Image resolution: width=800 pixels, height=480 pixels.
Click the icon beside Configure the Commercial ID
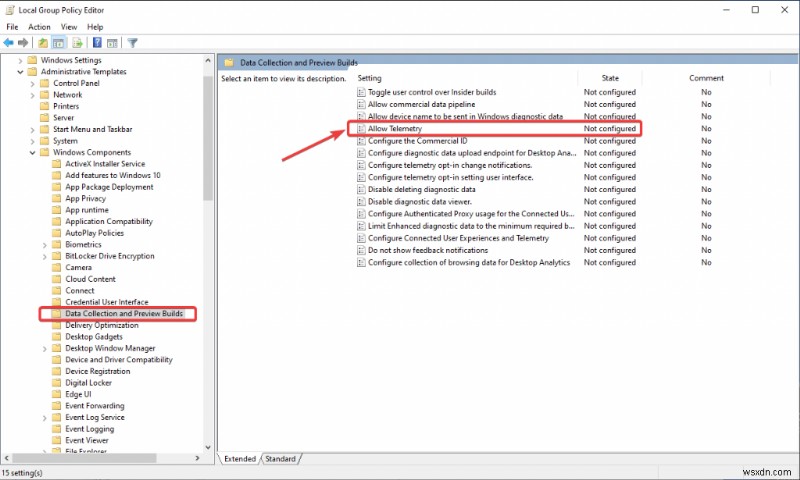click(361, 141)
